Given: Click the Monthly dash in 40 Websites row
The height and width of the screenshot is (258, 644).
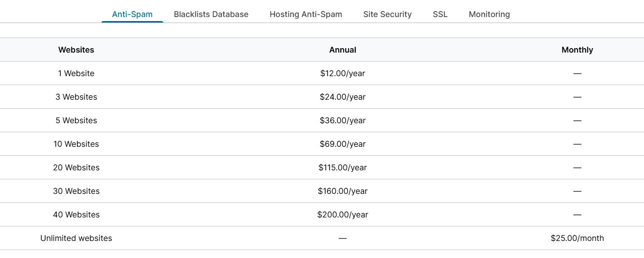Looking at the screenshot, I should point(577,215).
